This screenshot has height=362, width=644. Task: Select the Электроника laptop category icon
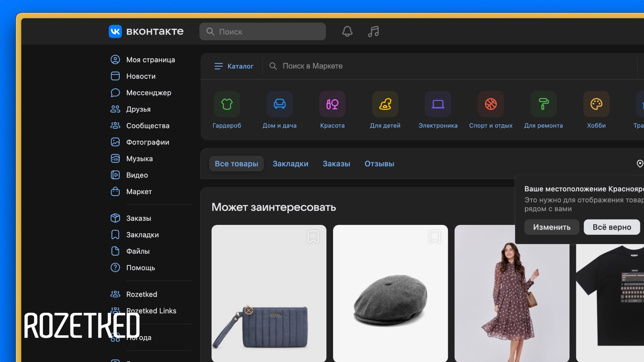pos(438,104)
